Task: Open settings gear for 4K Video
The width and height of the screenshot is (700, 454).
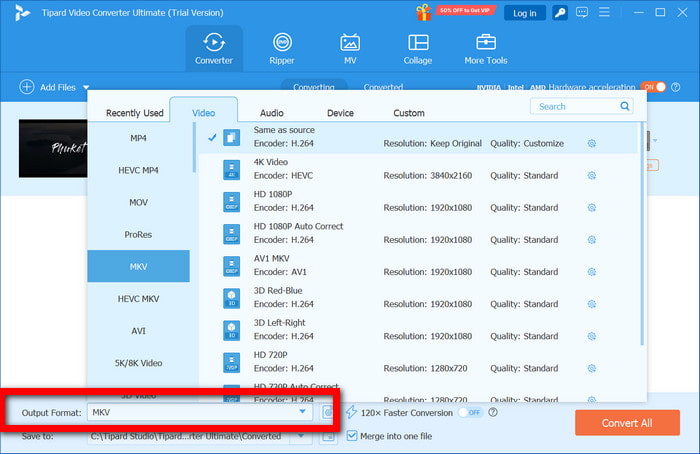Action: tap(592, 175)
